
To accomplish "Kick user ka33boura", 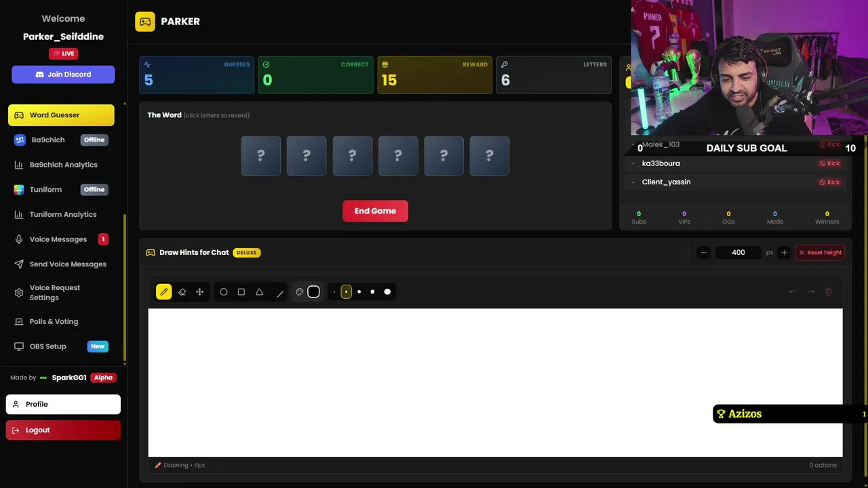I will [829, 163].
